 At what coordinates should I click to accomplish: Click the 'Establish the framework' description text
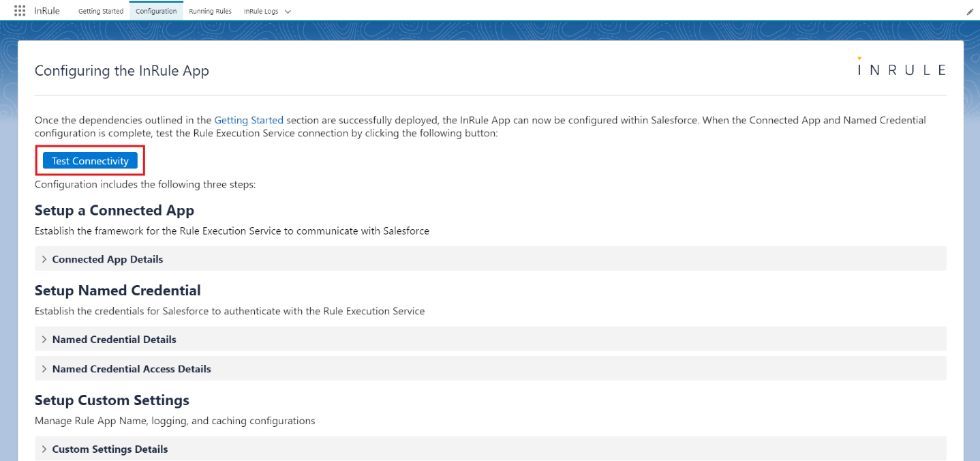232,231
